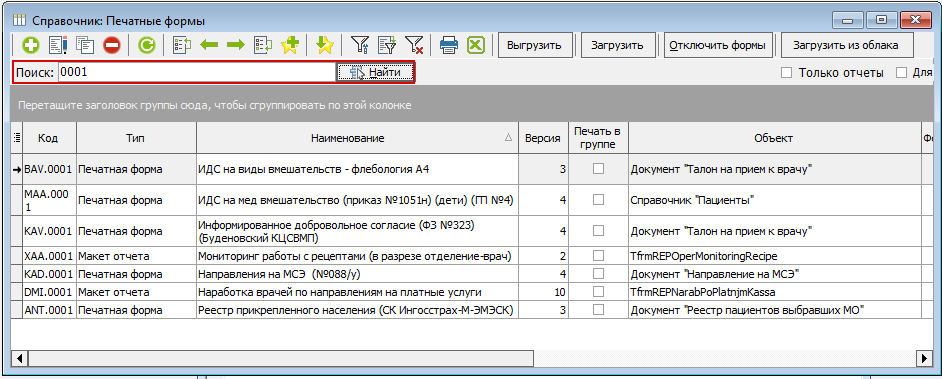Image resolution: width=942 pixels, height=379 pixels.
Task: Print the list with blue printer icon
Action: [x=449, y=45]
